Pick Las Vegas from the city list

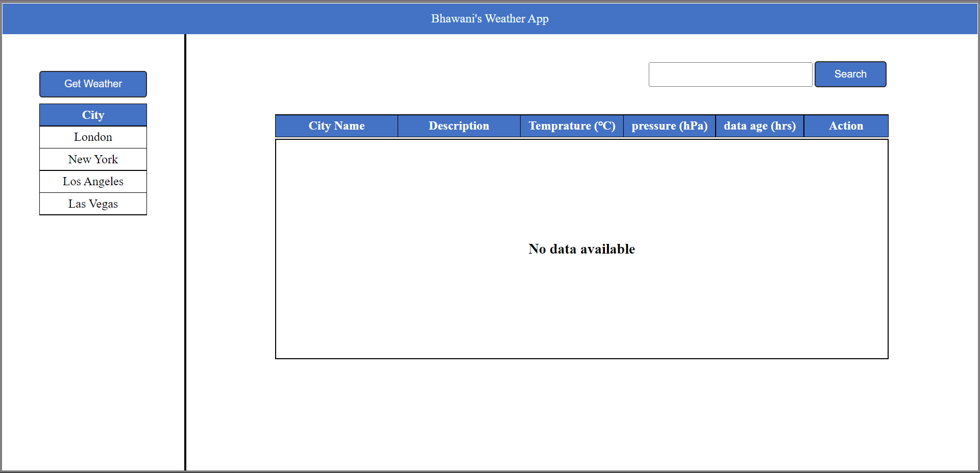click(93, 204)
